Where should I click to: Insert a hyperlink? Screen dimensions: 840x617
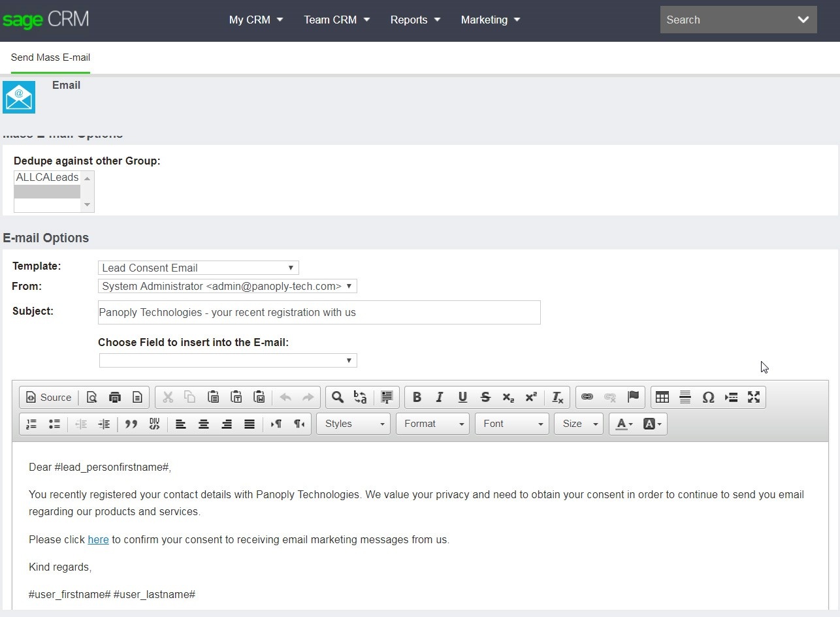click(x=587, y=397)
